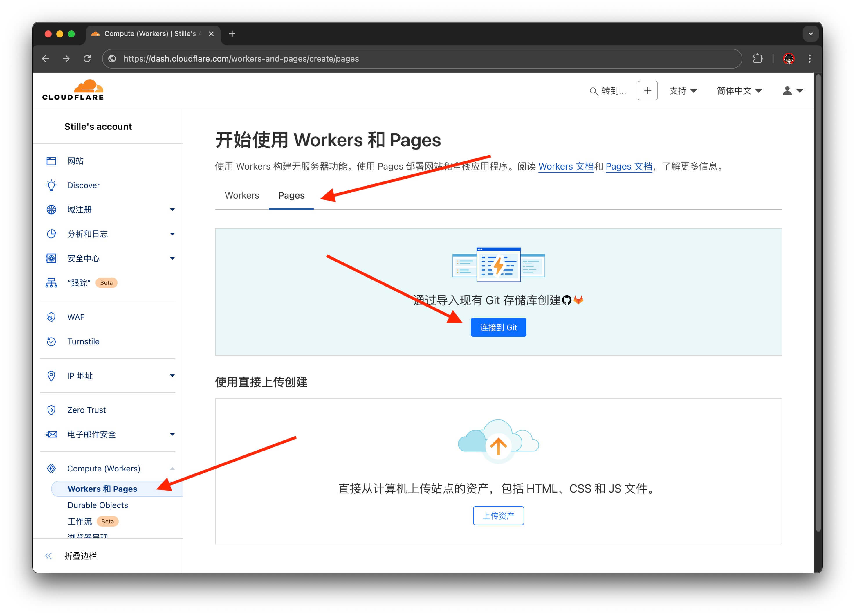Click the Turnstile icon

(51, 342)
